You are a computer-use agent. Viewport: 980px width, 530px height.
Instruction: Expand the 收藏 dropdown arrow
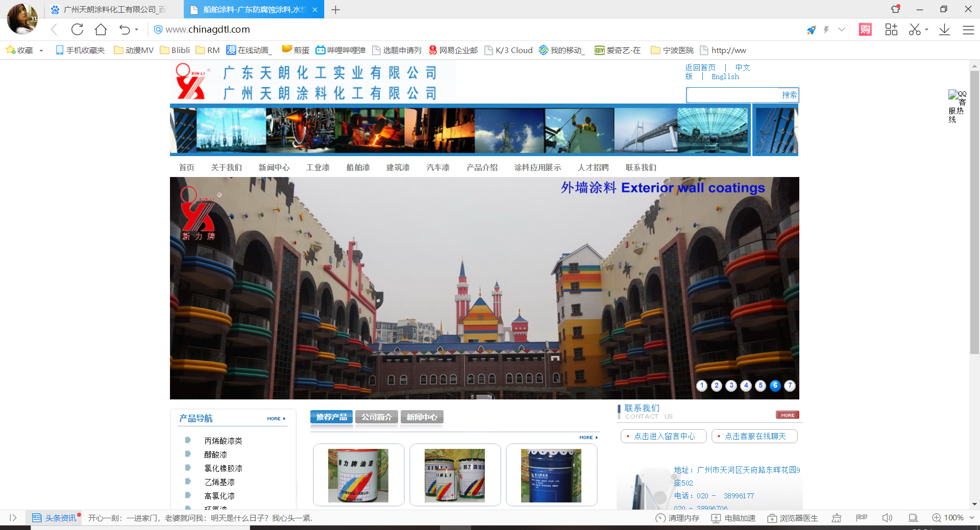tap(41, 51)
